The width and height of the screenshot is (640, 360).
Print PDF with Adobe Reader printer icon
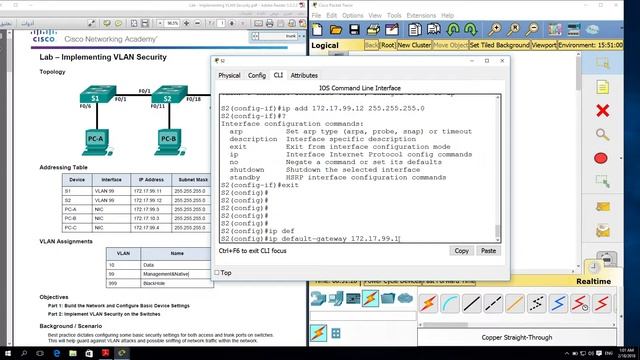269,23
